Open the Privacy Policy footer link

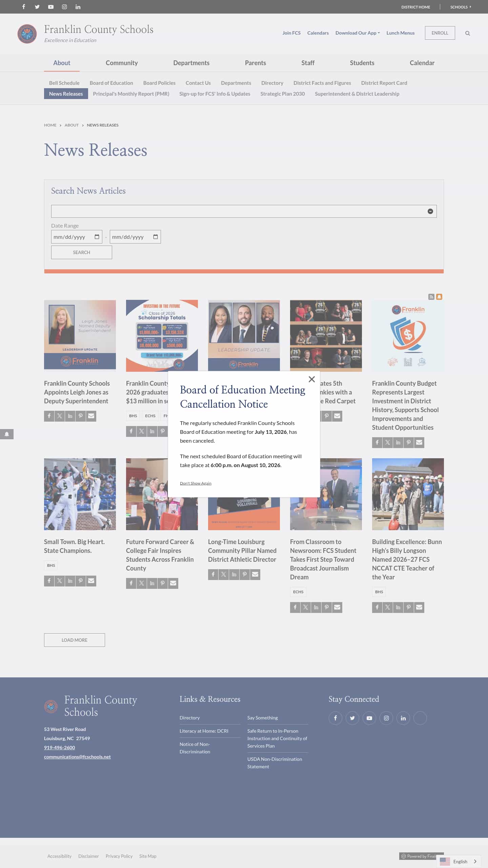click(119, 856)
